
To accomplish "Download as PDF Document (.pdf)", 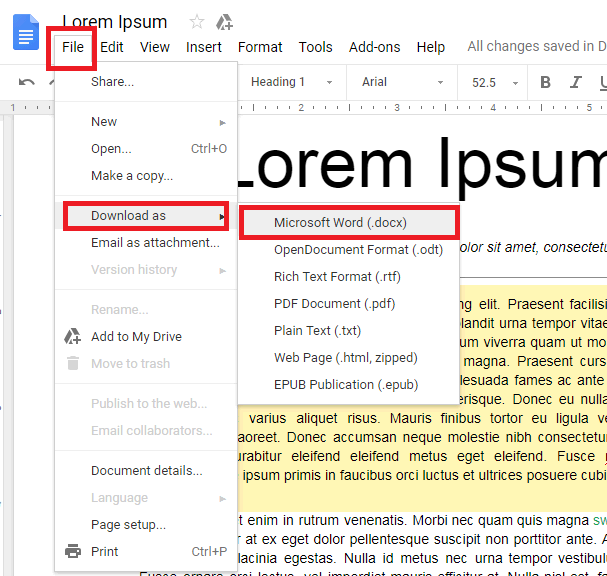I will (349, 304).
